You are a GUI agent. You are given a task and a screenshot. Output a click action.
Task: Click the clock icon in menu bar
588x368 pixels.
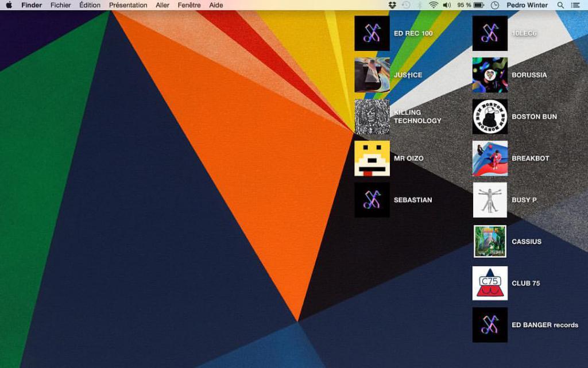(495, 5)
